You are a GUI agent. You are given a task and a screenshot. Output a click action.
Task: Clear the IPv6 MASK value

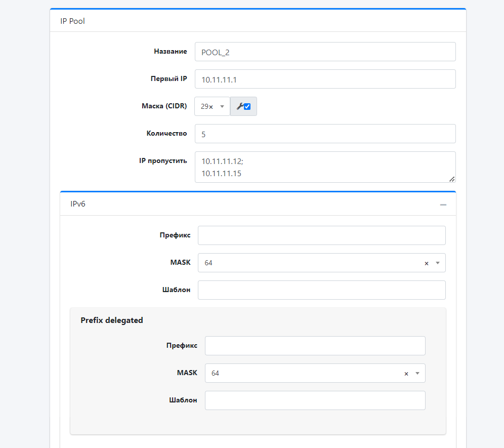coord(426,263)
